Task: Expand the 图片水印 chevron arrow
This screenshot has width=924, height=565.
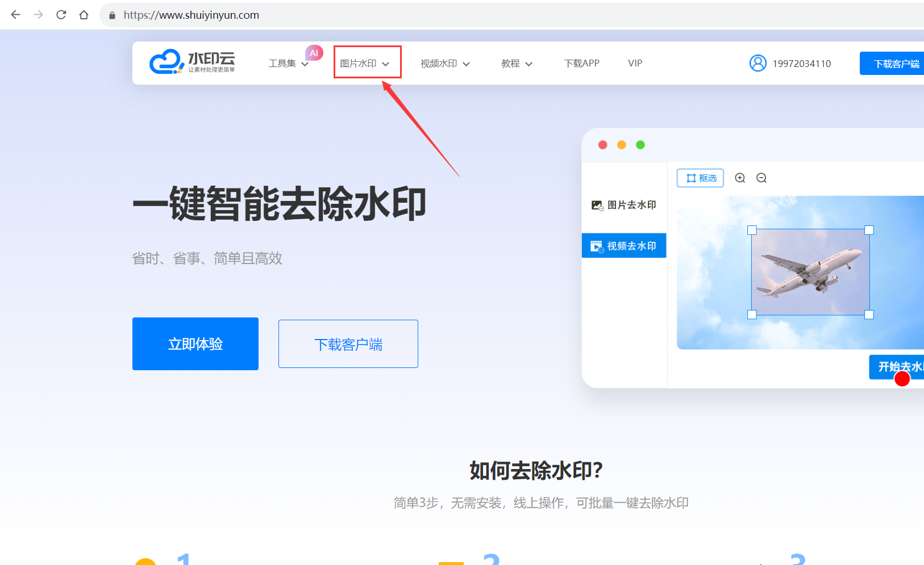Action: click(386, 64)
